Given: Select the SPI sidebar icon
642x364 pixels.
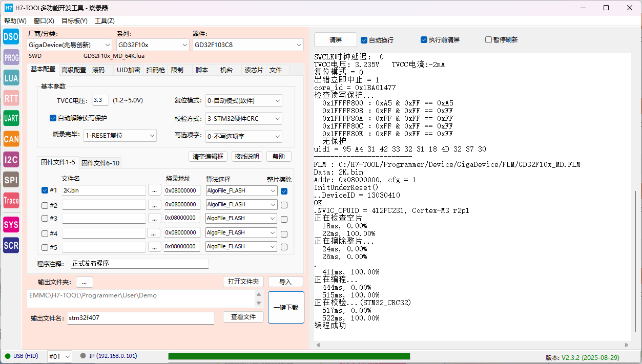Looking at the screenshot, I should point(11,180).
